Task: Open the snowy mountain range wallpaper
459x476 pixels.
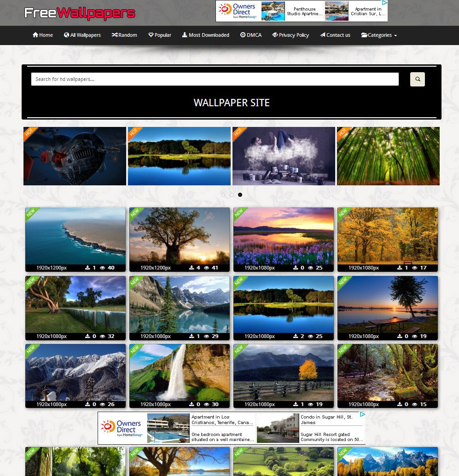Action: click(76, 373)
